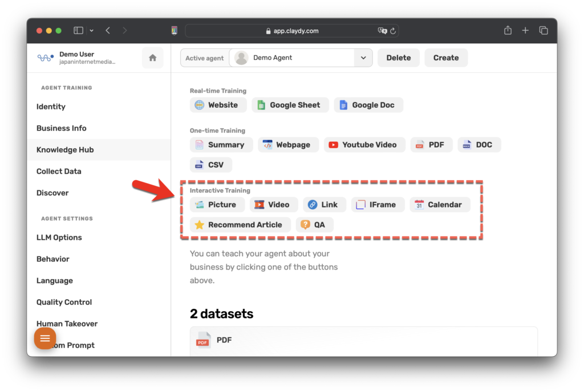
Task: Click the Safari share icon
Action: pyautogui.click(x=508, y=31)
